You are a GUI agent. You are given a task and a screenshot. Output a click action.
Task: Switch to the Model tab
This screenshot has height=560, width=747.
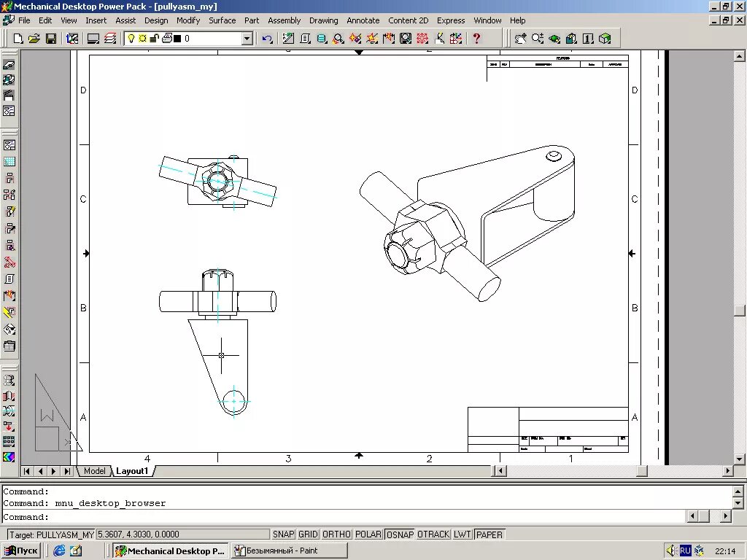94,471
